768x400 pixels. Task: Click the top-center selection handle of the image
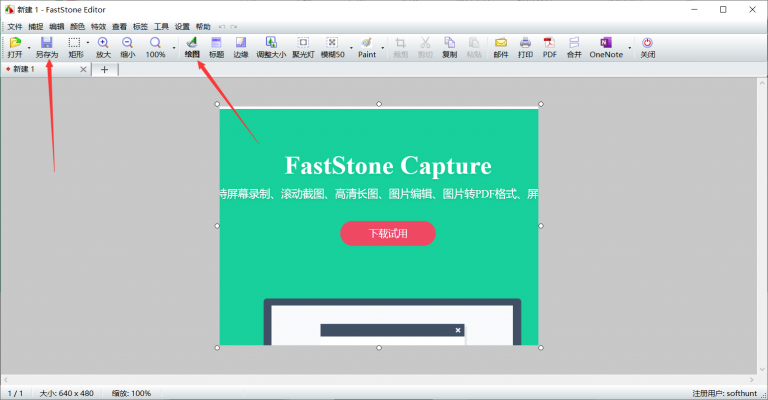point(379,104)
